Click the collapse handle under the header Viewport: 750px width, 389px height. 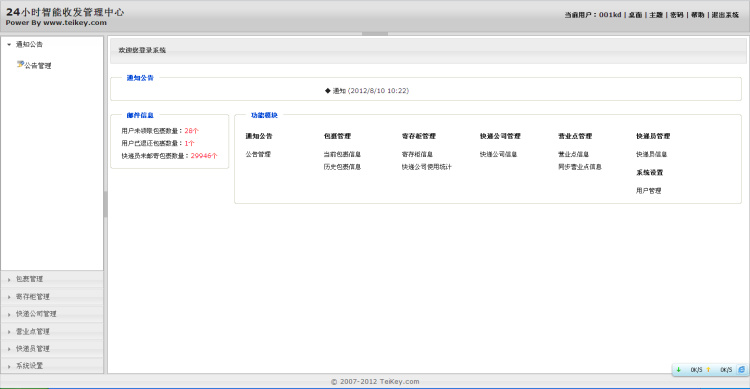[x=375, y=33]
